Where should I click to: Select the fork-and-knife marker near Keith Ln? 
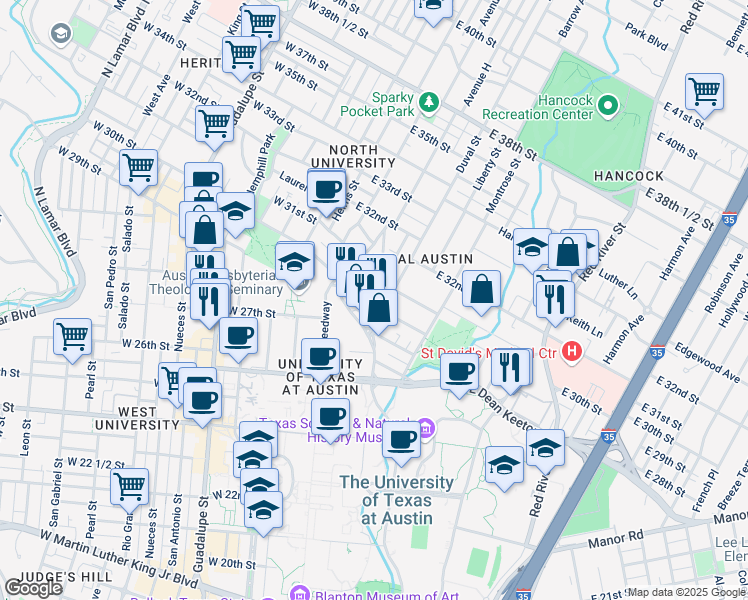pos(555,300)
